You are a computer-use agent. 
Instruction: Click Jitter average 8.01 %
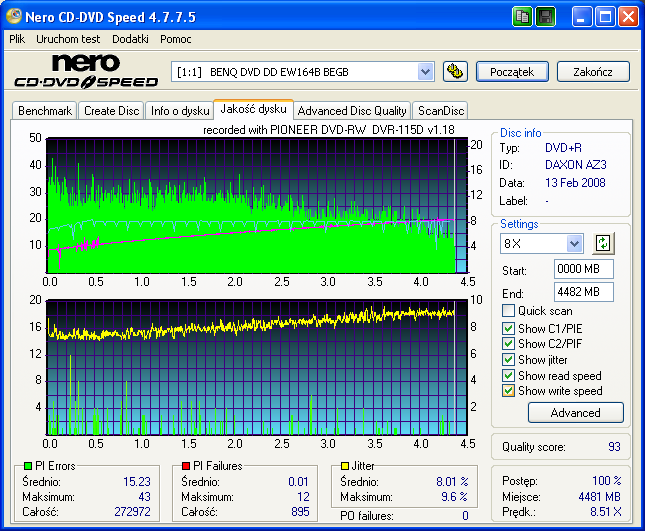pos(452,482)
